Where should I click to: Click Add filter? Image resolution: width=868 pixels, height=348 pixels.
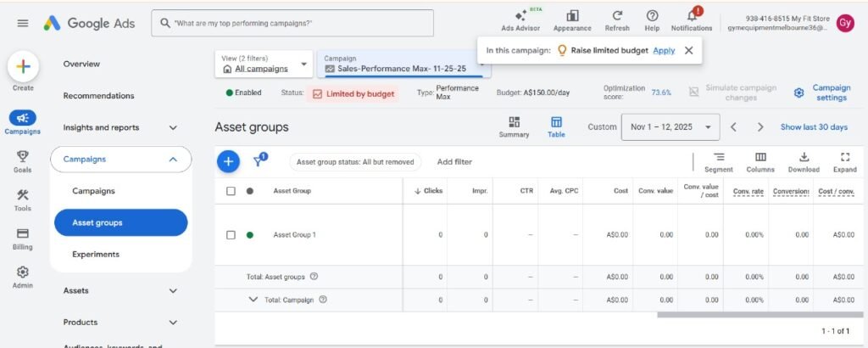454,162
